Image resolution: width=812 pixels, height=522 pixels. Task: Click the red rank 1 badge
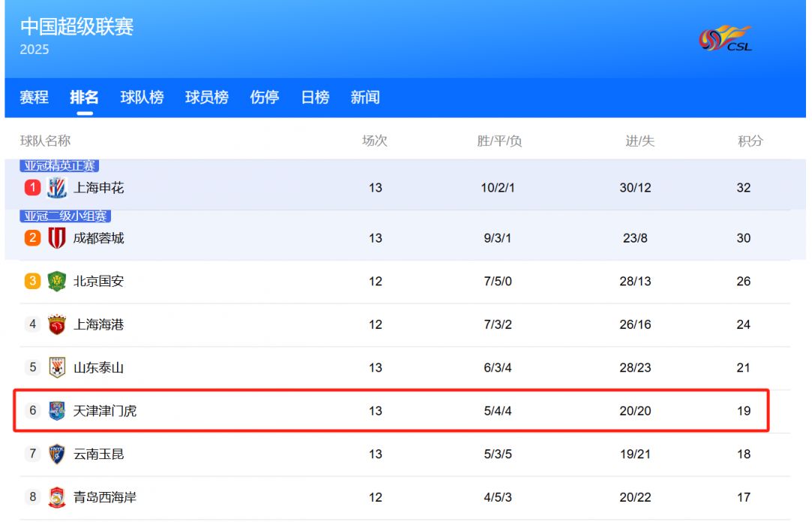pos(32,187)
